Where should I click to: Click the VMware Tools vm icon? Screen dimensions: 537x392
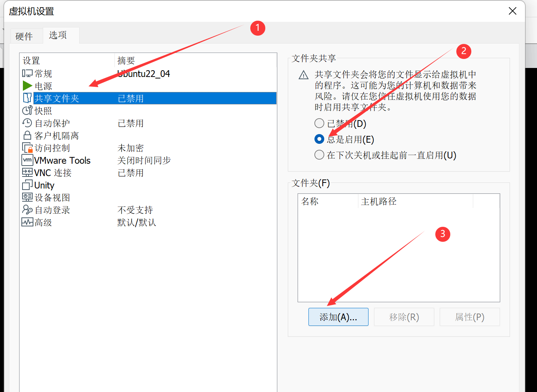(x=27, y=160)
